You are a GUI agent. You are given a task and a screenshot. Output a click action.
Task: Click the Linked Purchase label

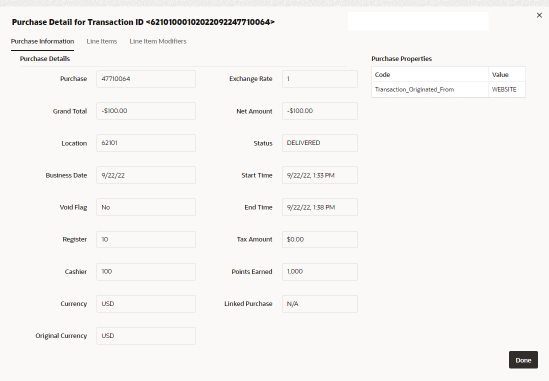pyautogui.click(x=248, y=304)
